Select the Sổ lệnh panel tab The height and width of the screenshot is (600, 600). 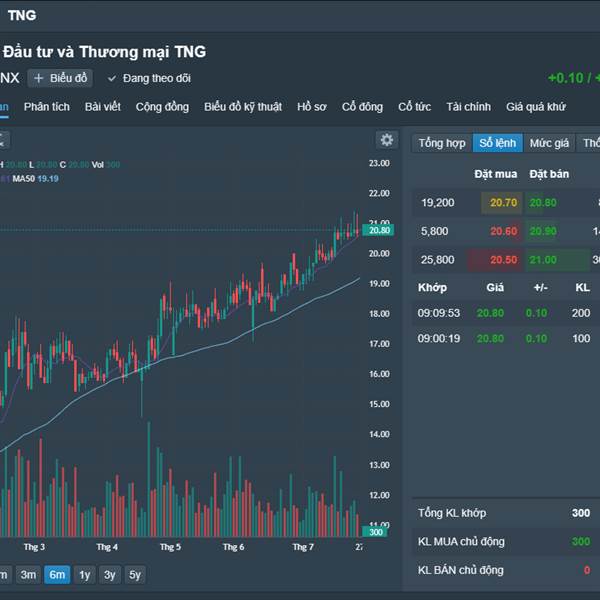[x=497, y=143]
